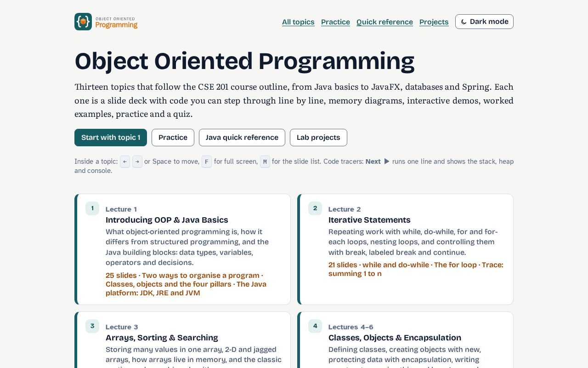
Task: Click the number 4 badge on Lectures 4–6 card
Action: (x=315, y=326)
